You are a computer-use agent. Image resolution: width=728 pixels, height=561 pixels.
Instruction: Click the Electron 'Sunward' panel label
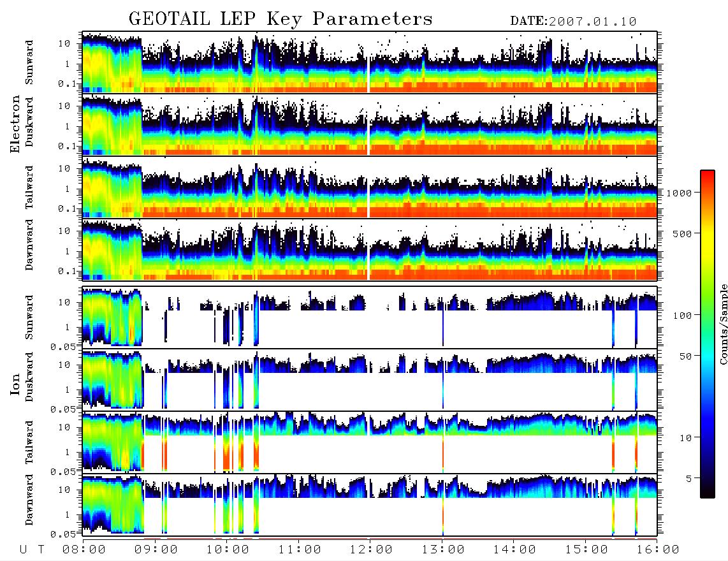coord(29,62)
